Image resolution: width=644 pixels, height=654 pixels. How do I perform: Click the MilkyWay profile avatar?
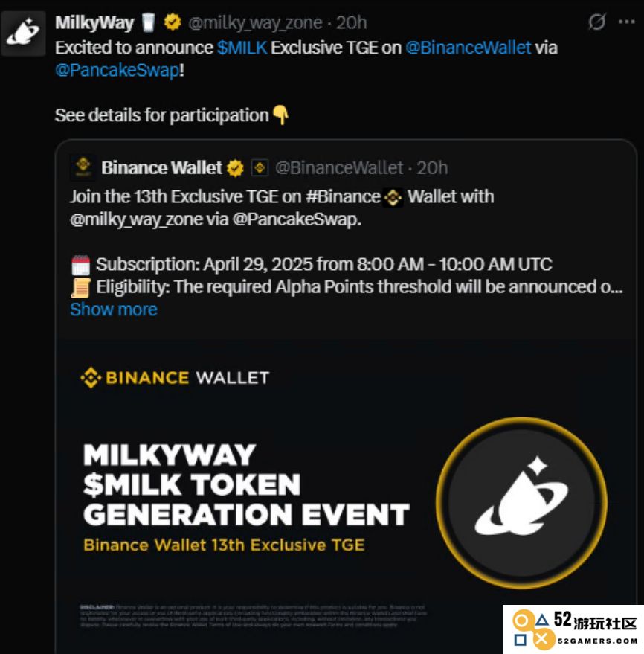tap(23, 33)
